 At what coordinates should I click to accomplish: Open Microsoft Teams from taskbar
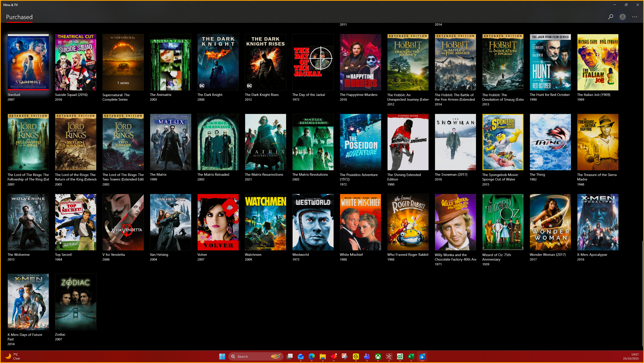point(367,356)
